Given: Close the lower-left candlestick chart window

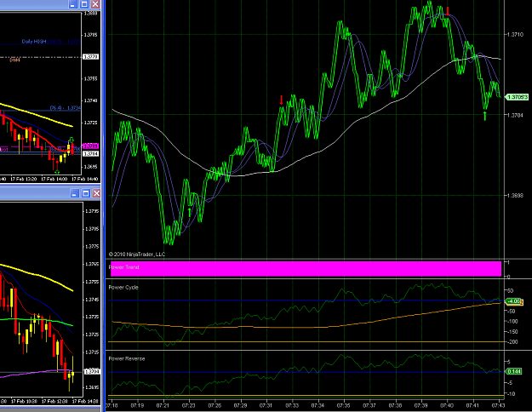Looking at the screenshot, I should pyautogui.click(x=96, y=193).
